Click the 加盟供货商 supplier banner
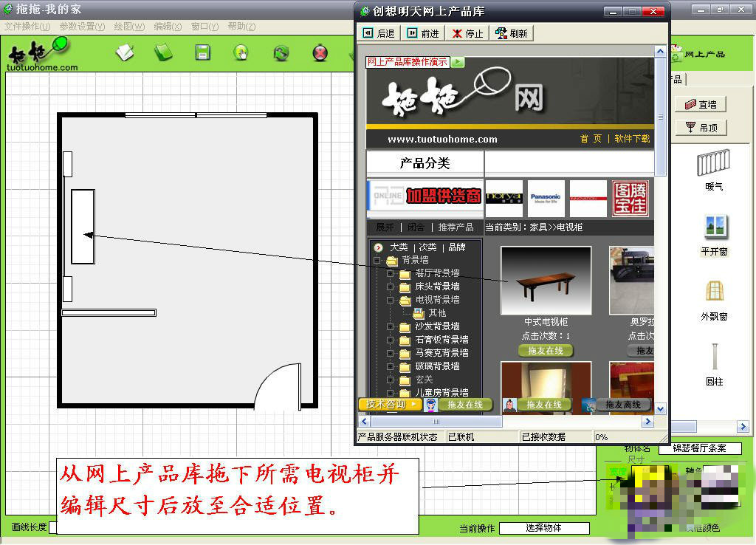 click(425, 198)
